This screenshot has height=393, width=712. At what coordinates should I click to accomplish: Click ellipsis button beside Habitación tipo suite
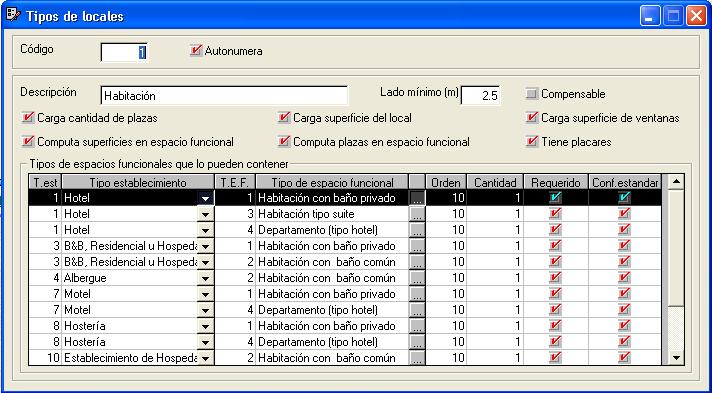417,214
